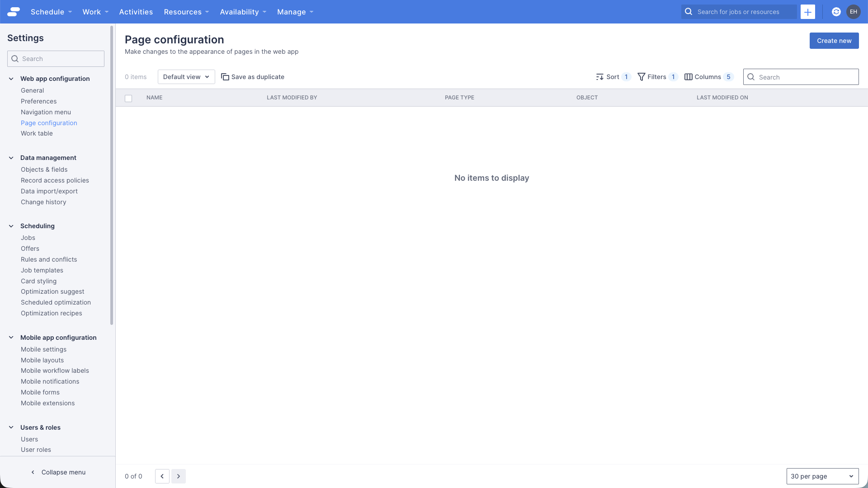Open the Availability menu

(x=240, y=12)
